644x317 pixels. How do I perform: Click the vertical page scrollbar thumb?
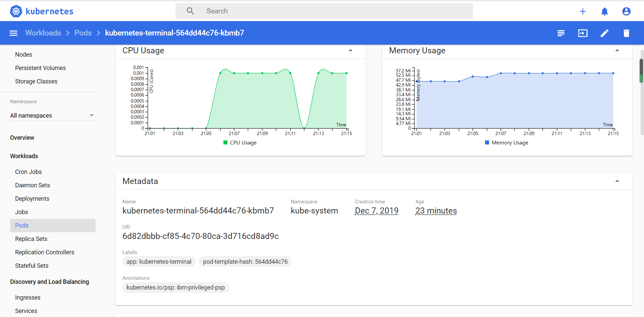pos(641,70)
